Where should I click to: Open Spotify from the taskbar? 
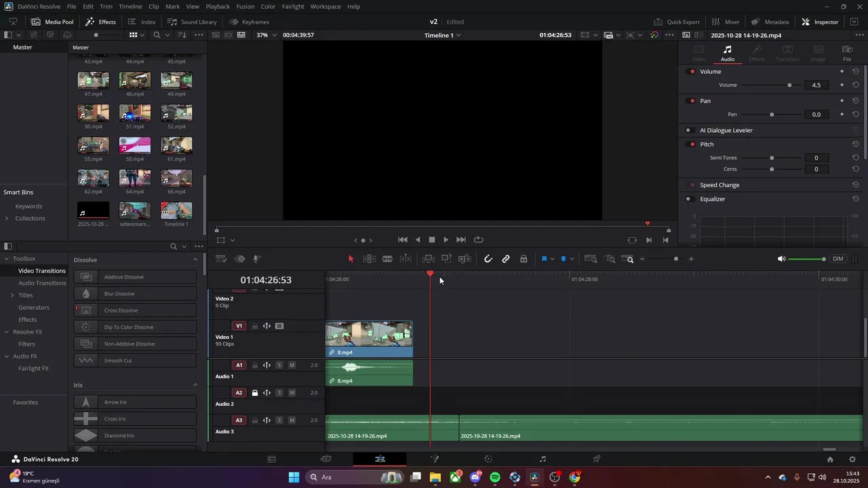point(495,477)
